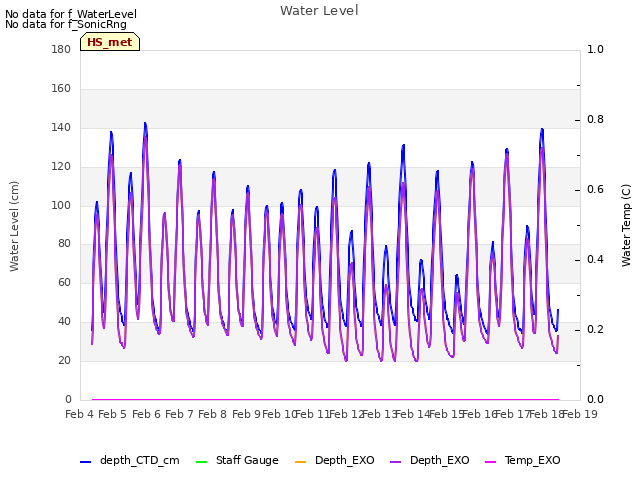Image resolution: width=640 pixels, height=480 pixels.
Task: Click the 'Water Level' chart title
Action: tap(319, 10)
